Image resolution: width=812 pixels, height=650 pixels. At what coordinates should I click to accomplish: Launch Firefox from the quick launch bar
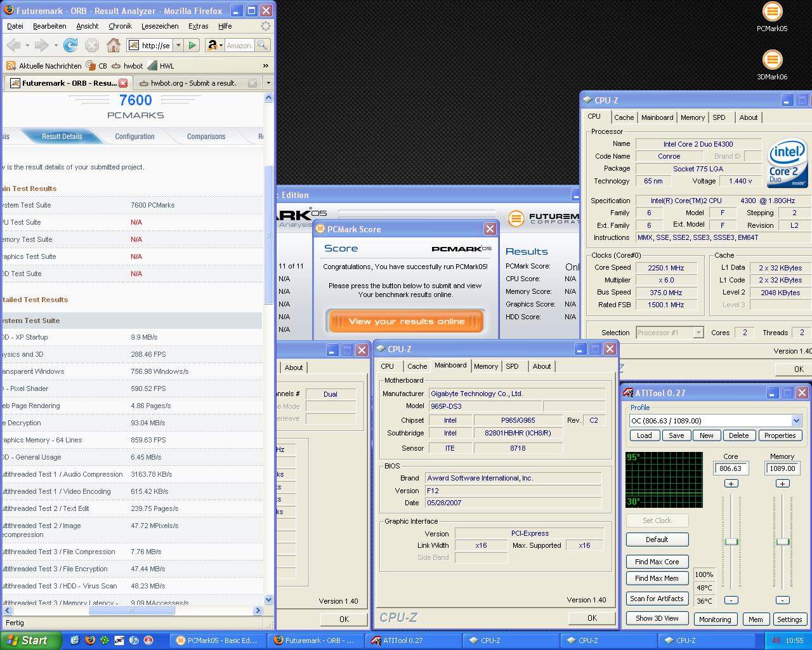point(89,640)
